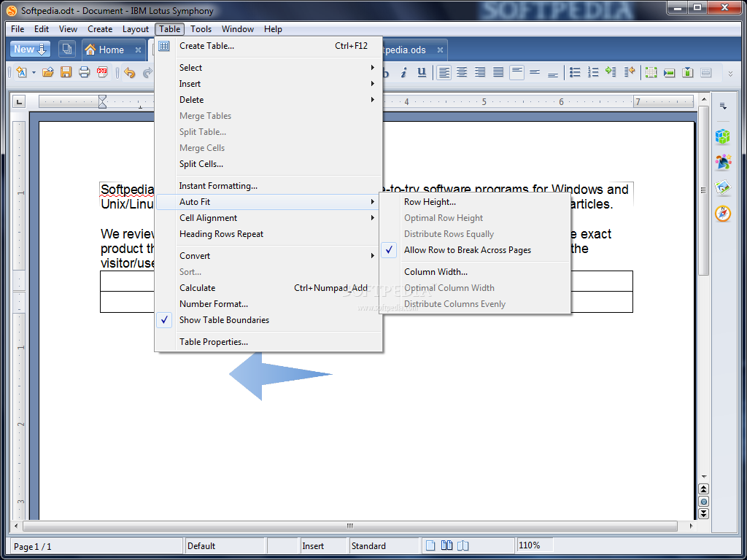
Task: Click the 110% zoom status field
Action: coord(535,545)
